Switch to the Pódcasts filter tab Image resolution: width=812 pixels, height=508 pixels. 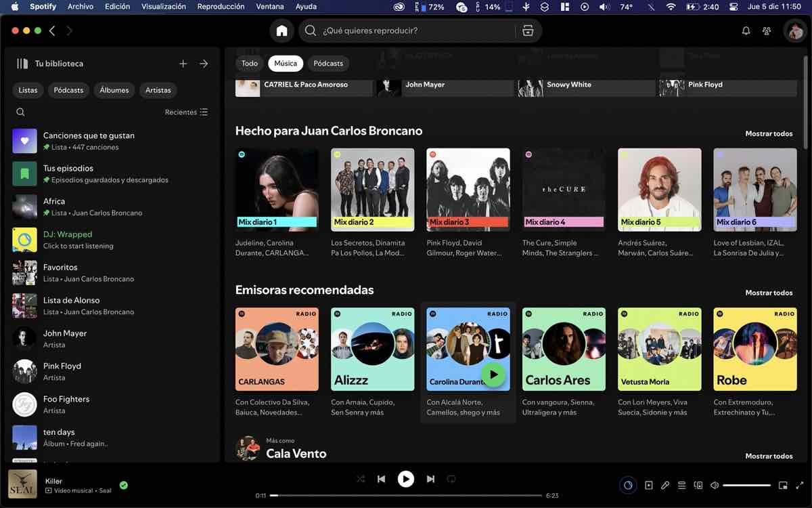328,64
